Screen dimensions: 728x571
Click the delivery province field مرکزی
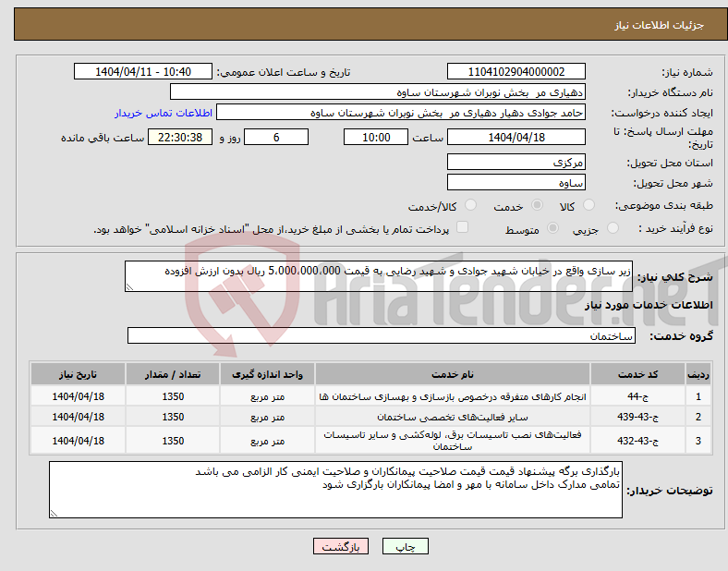point(516,162)
